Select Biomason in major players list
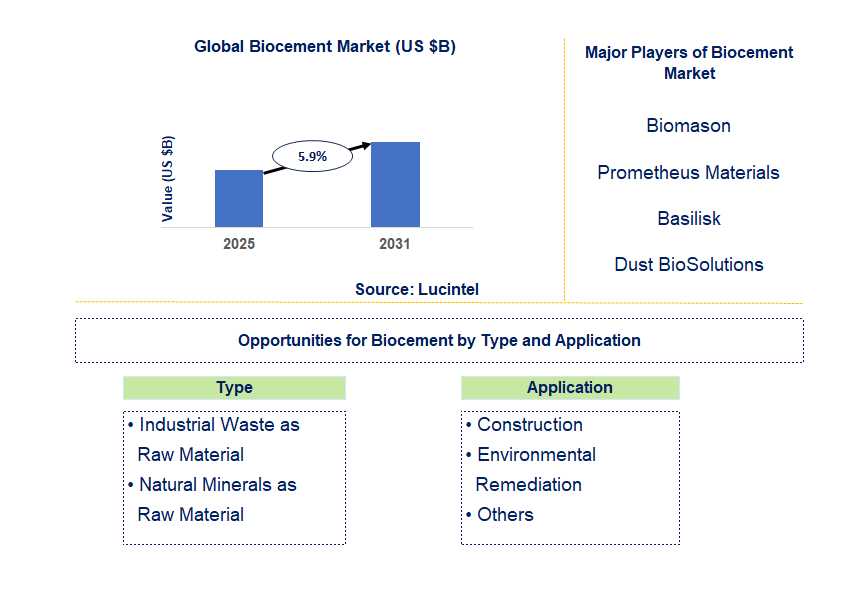868x604 pixels. click(689, 126)
